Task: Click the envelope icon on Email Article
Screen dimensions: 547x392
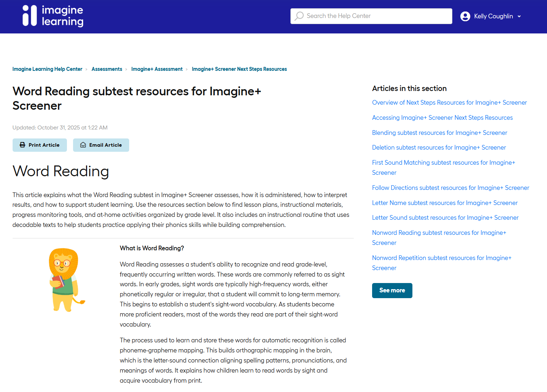Action: 83,145
